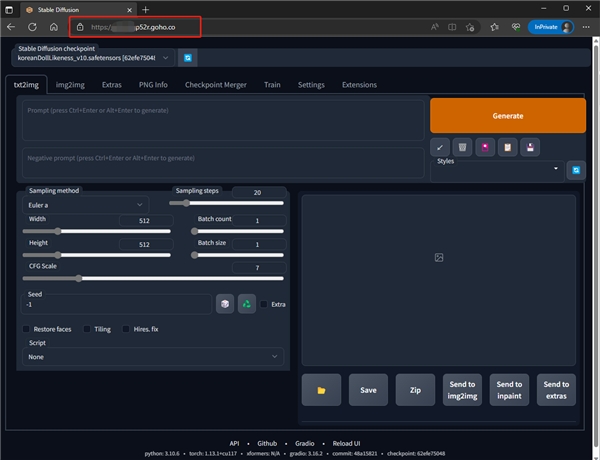
Task: Click the browser back arrow
Action: (11, 27)
